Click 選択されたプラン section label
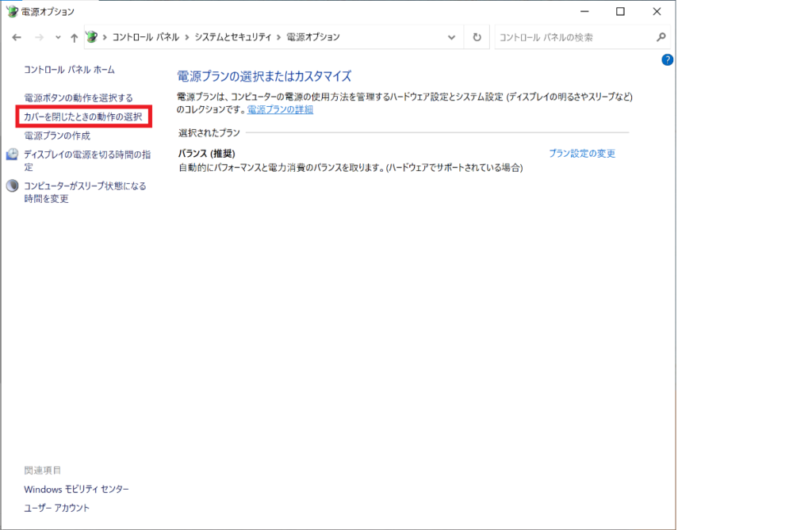This screenshot has height=530, width=812. coord(209,133)
